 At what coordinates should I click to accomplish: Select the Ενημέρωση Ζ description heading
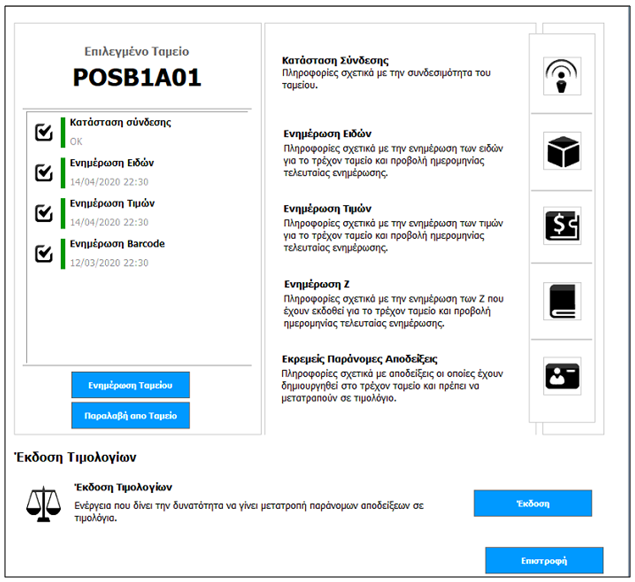317,284
